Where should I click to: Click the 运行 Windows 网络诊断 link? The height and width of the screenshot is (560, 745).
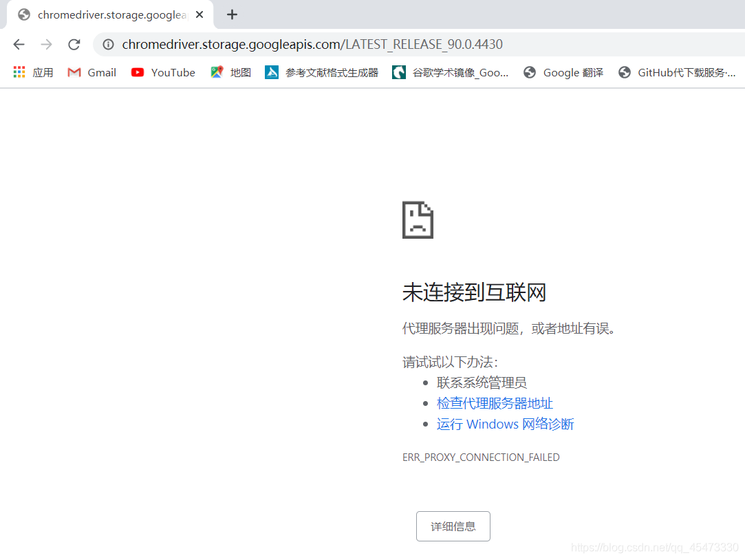pyautogui.click(x=505, y=424)
